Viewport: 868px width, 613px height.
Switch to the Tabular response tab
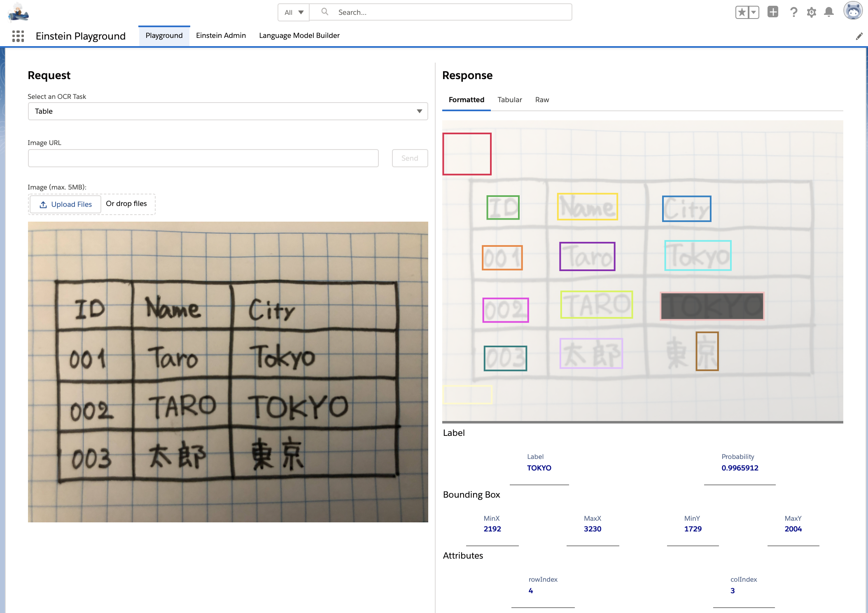click(509, 100)
